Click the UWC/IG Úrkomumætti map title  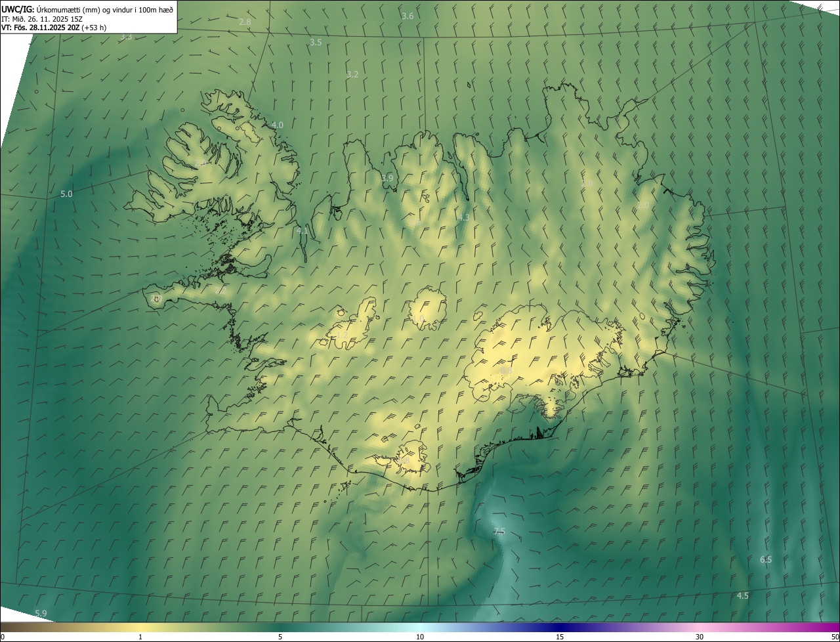pyautogui.click(x=87, y=9)
